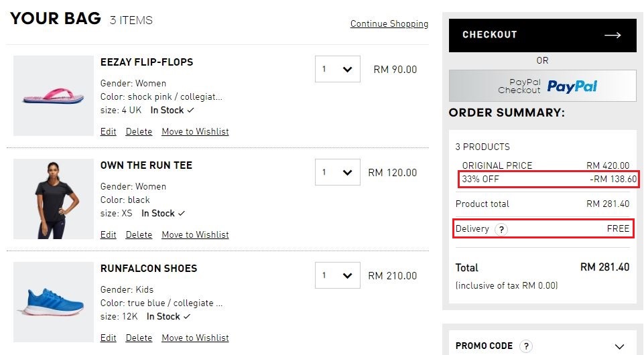Image resolution: width=644 pixels, height=355 pixels.
Task: Delete the Own The Run Tee item
Action: tap(139, 234)
